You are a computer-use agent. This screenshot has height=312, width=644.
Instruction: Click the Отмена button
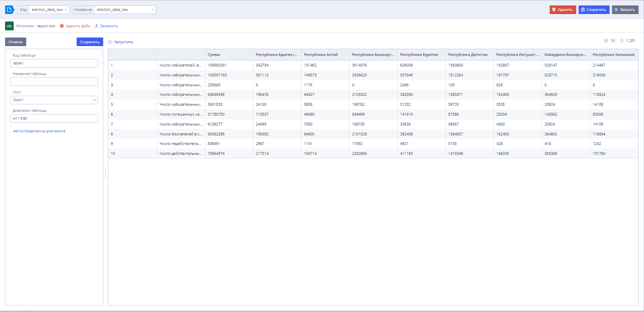(x=16, y=42)
